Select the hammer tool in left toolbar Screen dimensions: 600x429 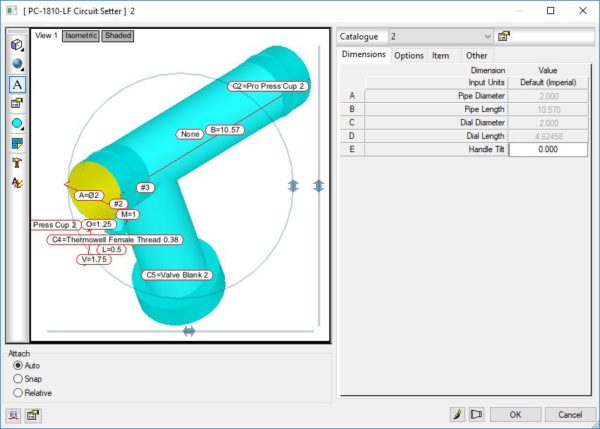pyautogui.click(x=17, y=163)
